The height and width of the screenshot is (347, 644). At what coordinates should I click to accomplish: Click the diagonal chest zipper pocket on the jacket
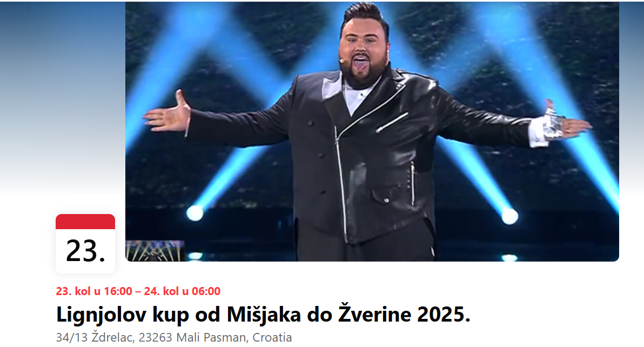coord(391,122)
